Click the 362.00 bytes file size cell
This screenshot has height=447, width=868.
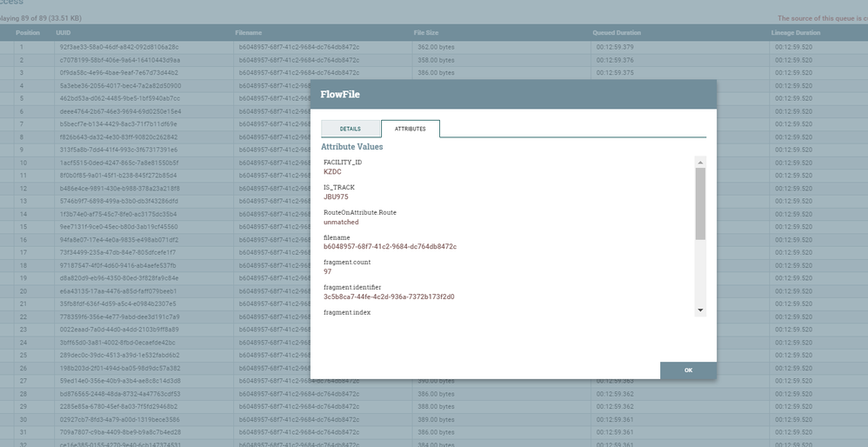pyautogui.click(x=437, y=47)
